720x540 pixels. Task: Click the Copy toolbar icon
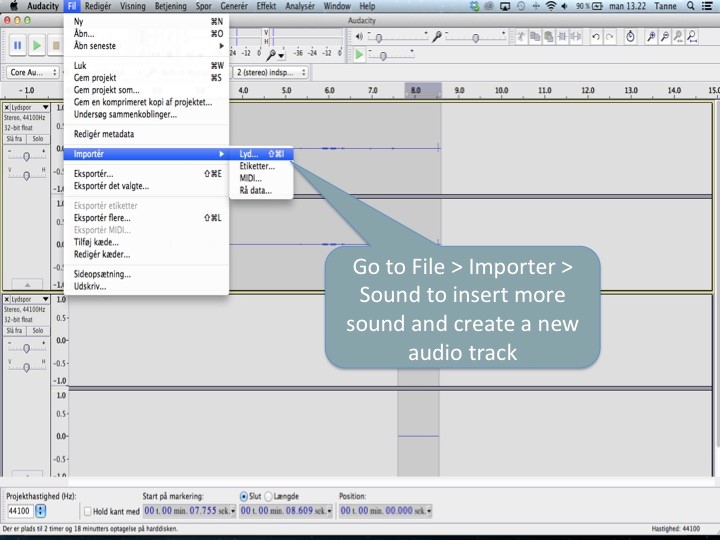point(535,36)
